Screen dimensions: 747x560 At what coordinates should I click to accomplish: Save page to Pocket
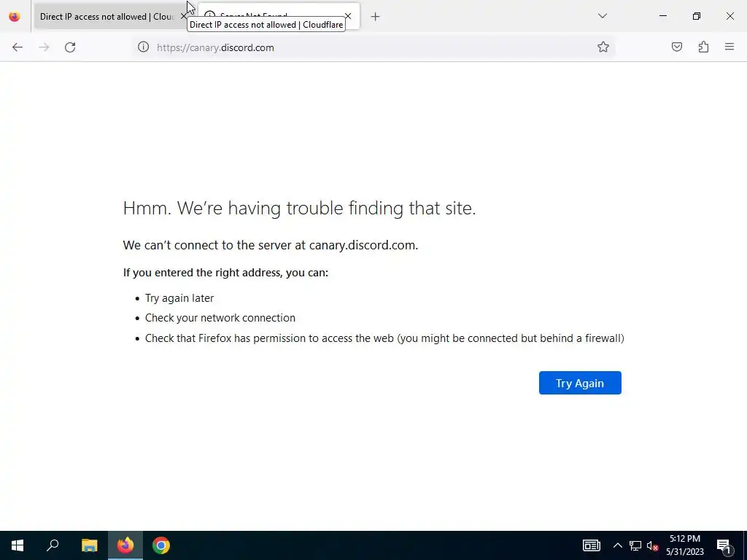click(x=676, y=47)
